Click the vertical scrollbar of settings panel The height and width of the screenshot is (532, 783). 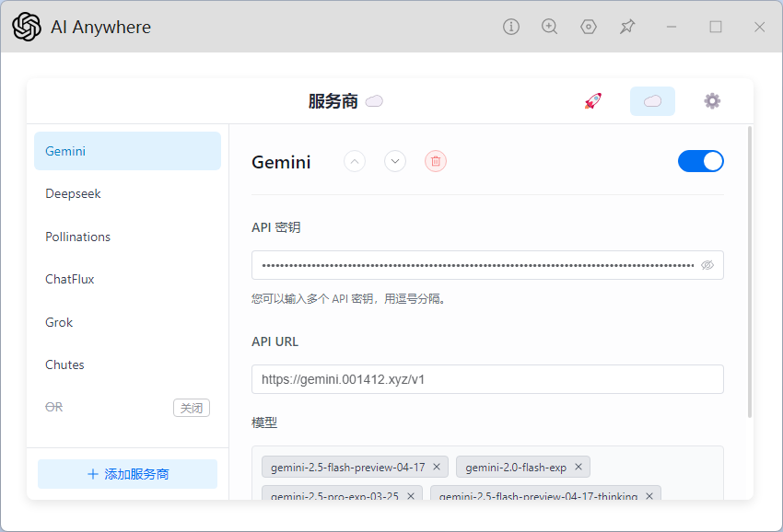tap(750, 272)
